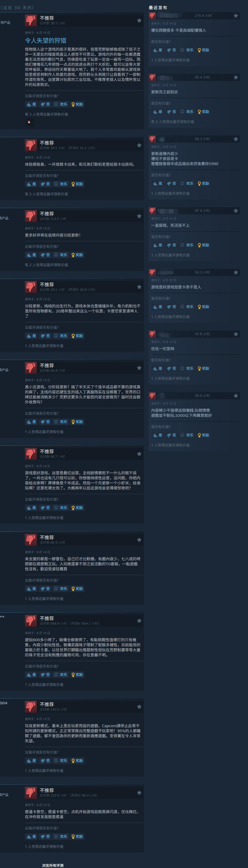Give '奖励' to '一直报错' recent review
Image resolution: width=248 pixels, height=868 pixels.
tap(204, 245)
